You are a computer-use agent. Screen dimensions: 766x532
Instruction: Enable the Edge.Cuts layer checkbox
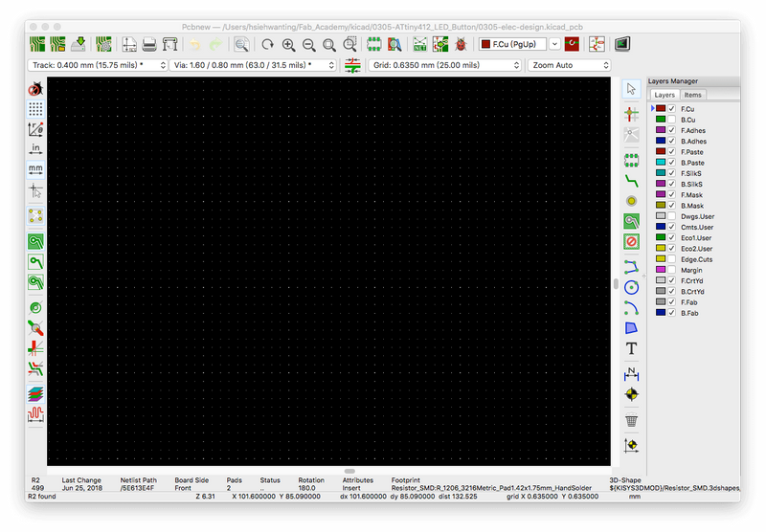[671, 259]
